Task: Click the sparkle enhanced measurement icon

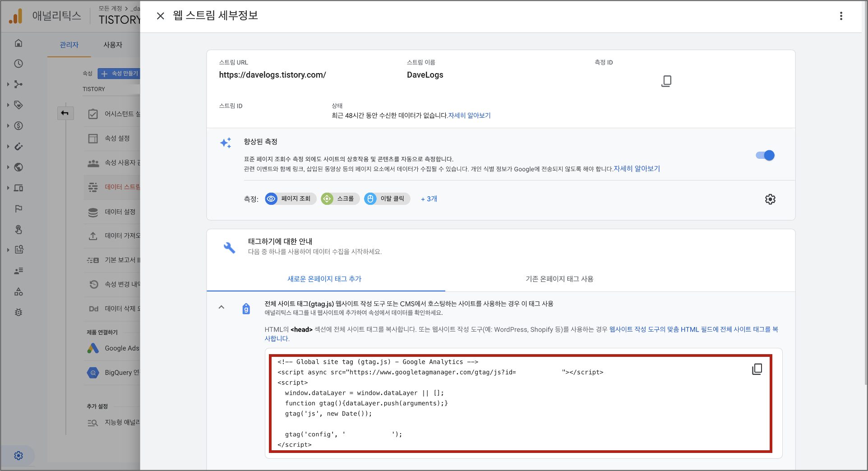Action: click(226, 143)
